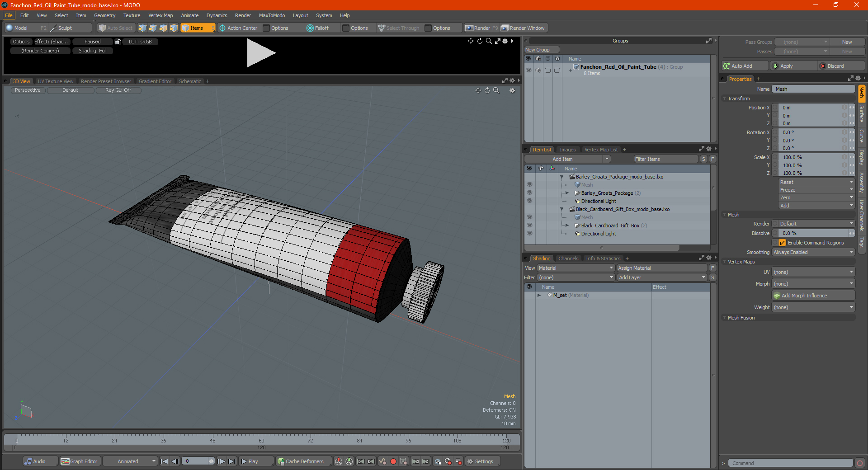Image resolution: width=868 pixels, height=470 pixels.
Task: Click 3D viewport rotate icon
Action: tap(487, 90)
